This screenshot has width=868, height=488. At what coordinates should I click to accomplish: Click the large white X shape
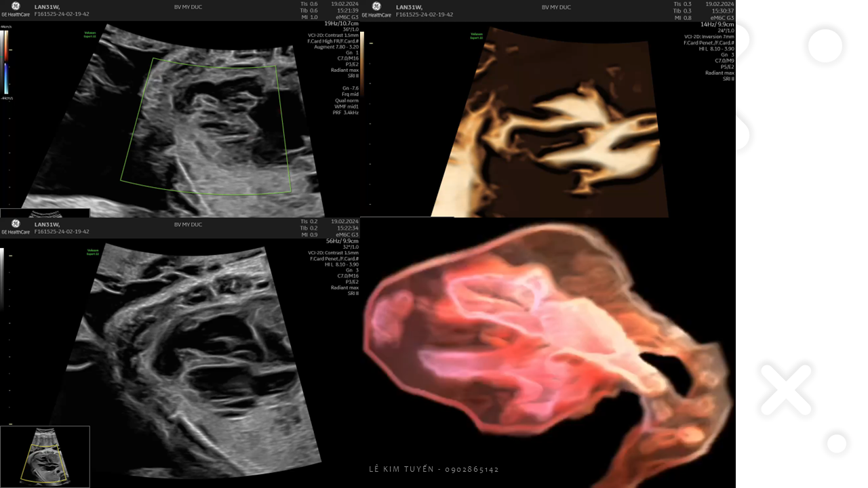[786, 390]
